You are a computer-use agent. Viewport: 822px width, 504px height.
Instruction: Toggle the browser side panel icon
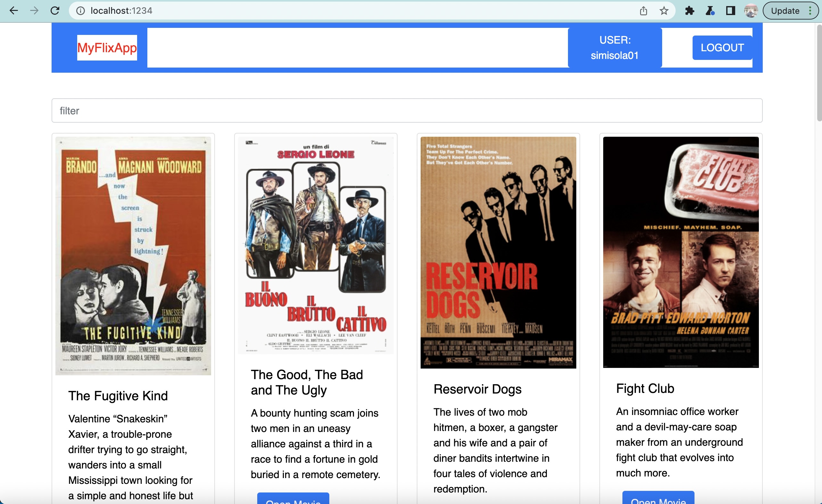[731, 11]
